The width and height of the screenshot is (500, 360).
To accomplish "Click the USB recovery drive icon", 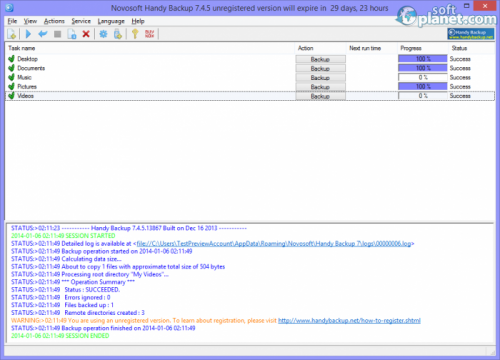I will (118, 34).
